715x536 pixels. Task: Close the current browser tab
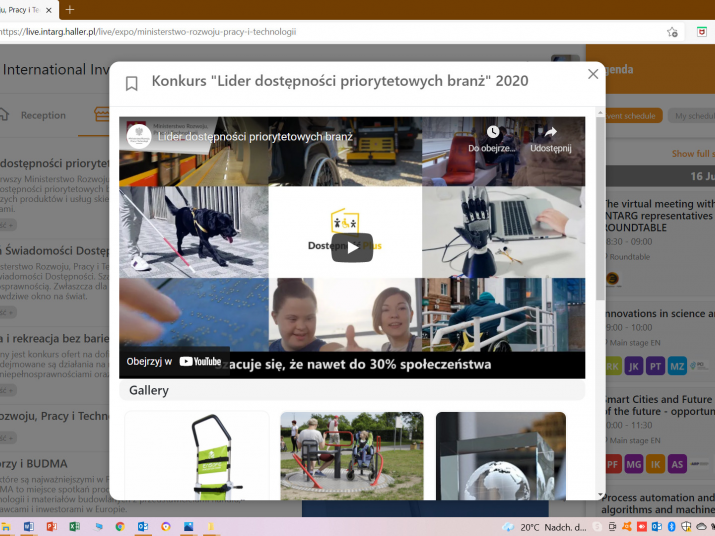tap(51, 9)
